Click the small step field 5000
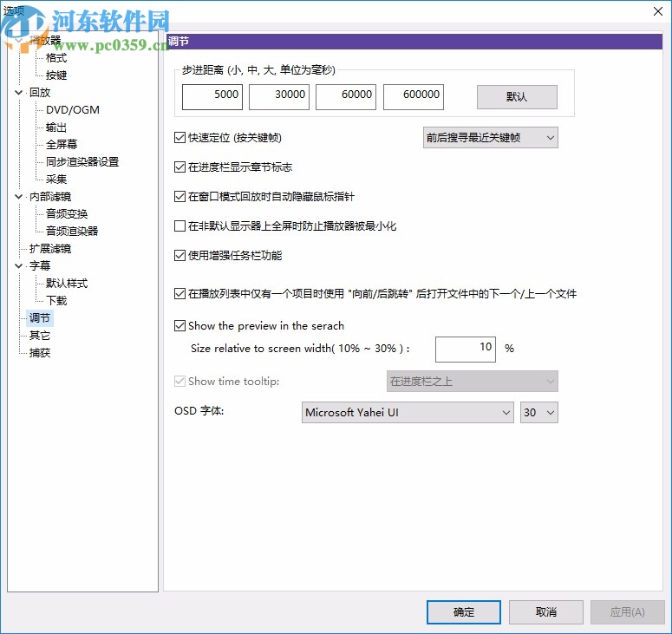This screenshot has width=672, height=634. point(212,97)
